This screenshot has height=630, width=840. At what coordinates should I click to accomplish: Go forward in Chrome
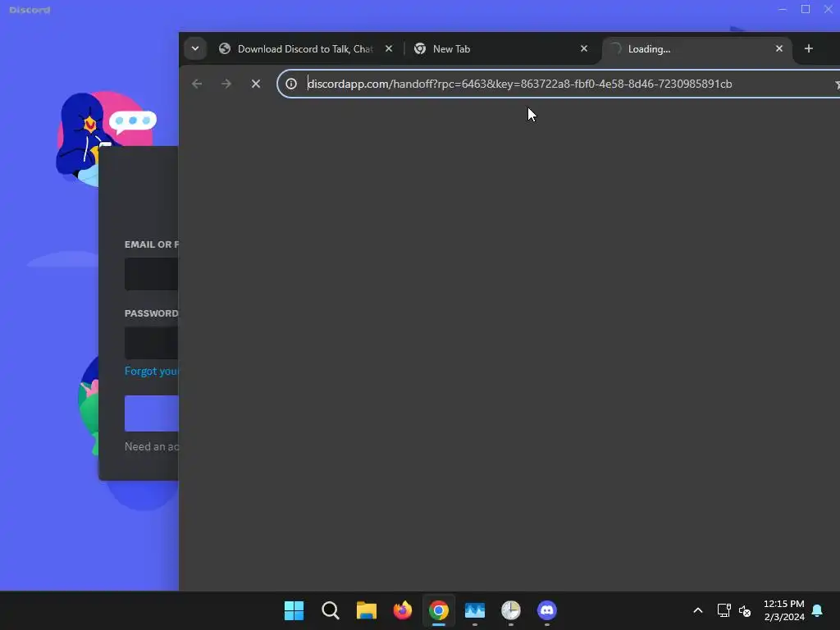tap(226, 84)
